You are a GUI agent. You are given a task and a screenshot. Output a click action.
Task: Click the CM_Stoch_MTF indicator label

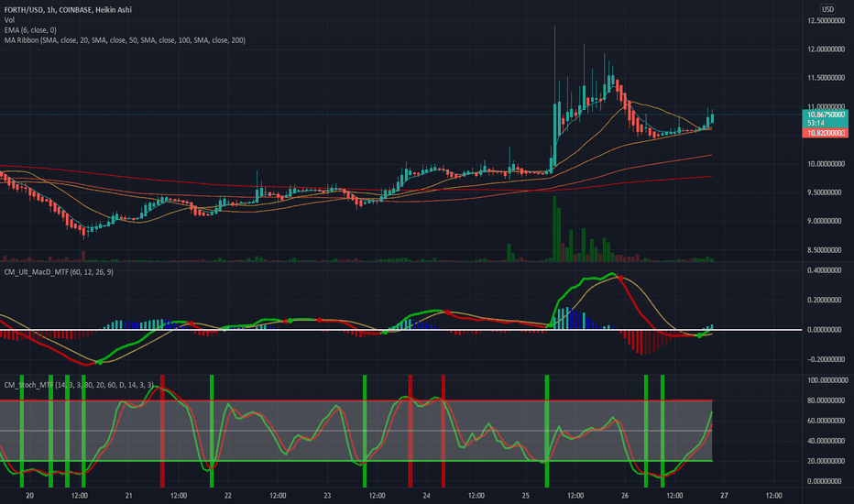tap(79, 385)
